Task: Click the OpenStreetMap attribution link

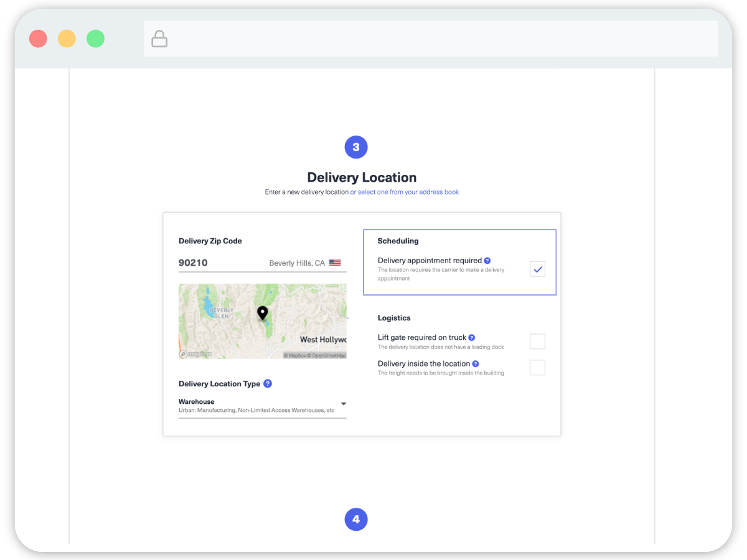Action: coord(329,355)
